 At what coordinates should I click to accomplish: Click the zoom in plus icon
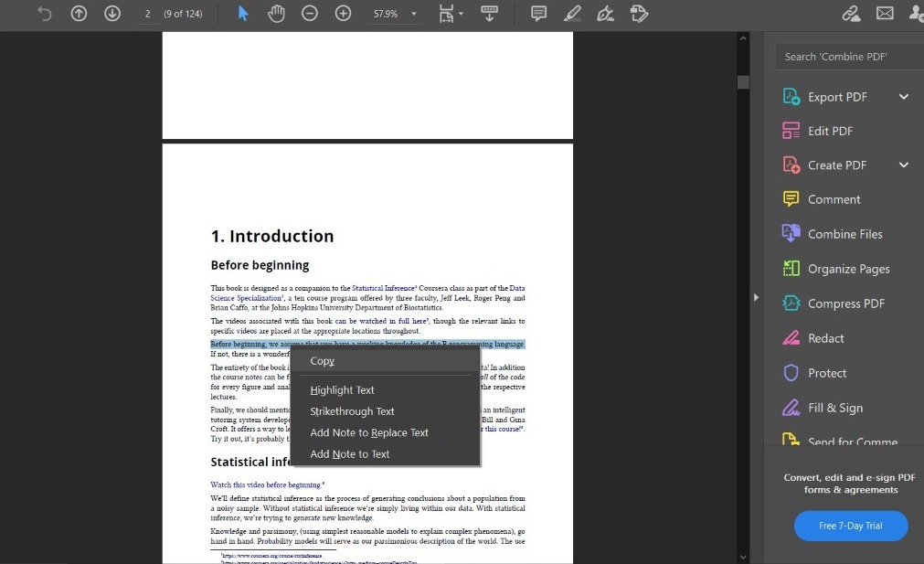point(343,14)
